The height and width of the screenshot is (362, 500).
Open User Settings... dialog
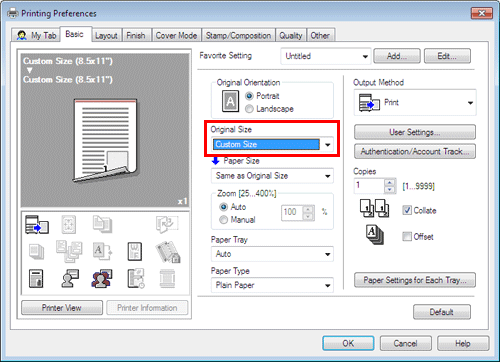click(x=415, y=132)
